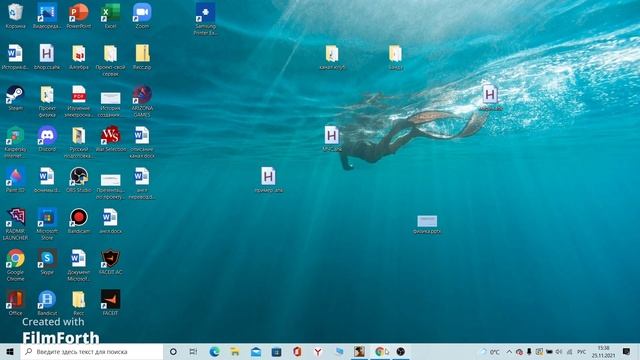This screenshot has height=360, width=640.
Task: Select the пример.ahk script file
Action: tap(268, 180)
